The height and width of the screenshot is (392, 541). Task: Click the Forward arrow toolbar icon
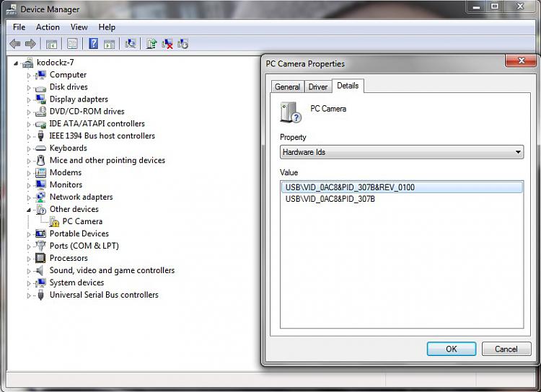point(30,44)
